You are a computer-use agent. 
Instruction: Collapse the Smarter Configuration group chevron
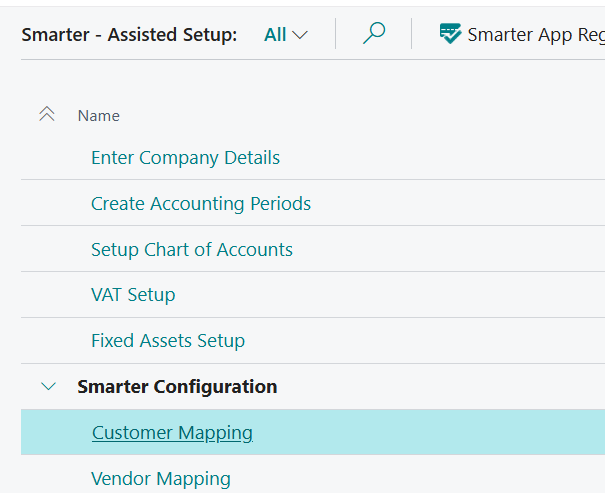click(x=49, y=386)
